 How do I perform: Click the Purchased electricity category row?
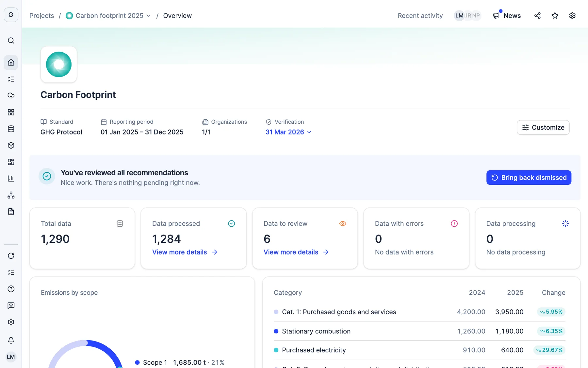point(419,350)
